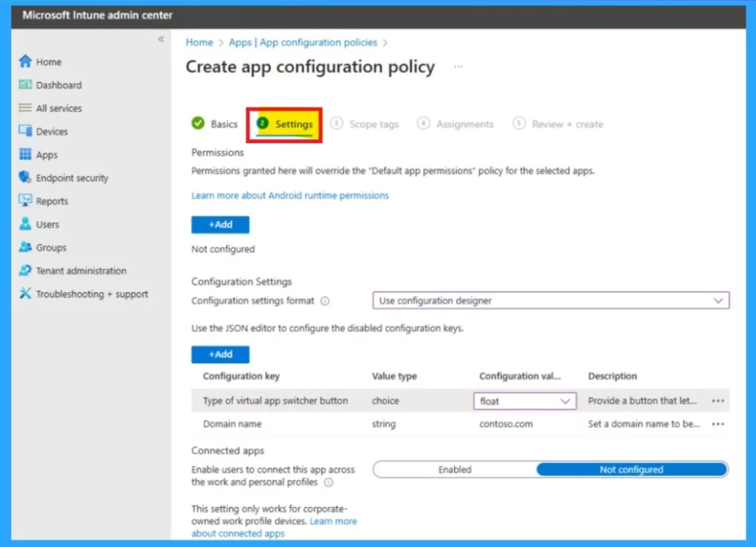Open the Reports icon
This screenshot has width=756, height=547.
point(25,201)
